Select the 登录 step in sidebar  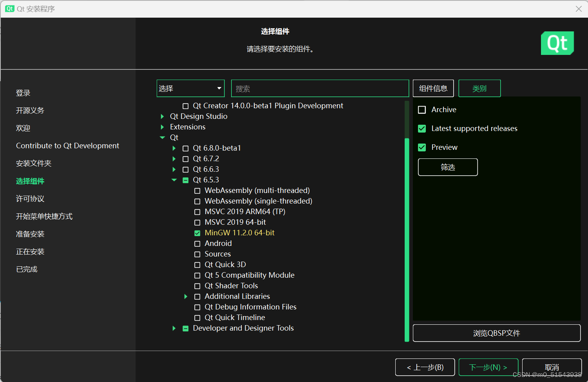click(23, 93)
